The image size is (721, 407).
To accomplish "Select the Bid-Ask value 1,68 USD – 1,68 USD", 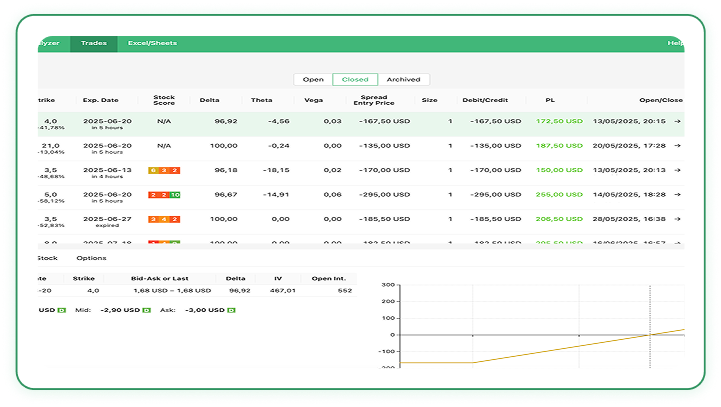I will click(172, 291).
